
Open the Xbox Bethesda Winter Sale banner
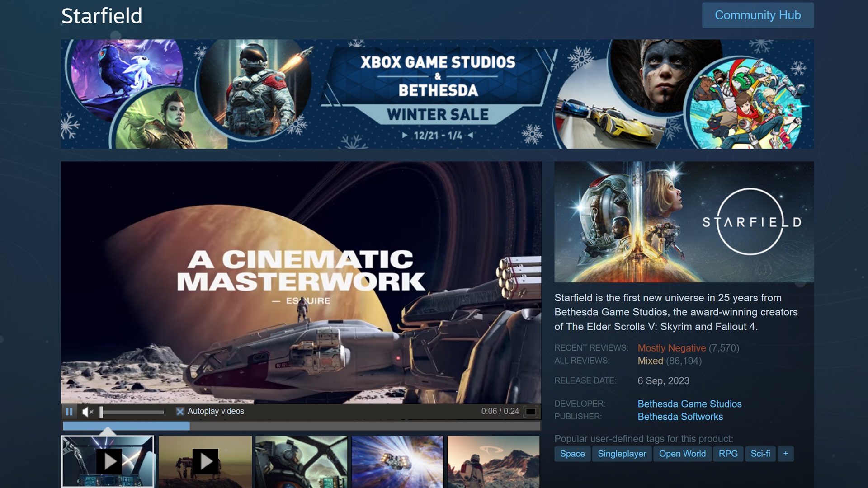(x=437, y=94)
